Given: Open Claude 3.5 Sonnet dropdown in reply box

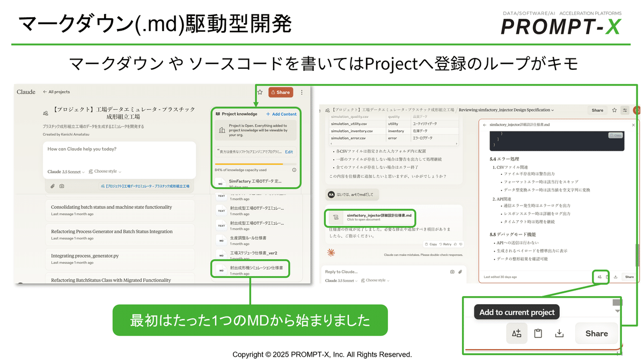Looking at the screenshot, I should click(342, 280).
